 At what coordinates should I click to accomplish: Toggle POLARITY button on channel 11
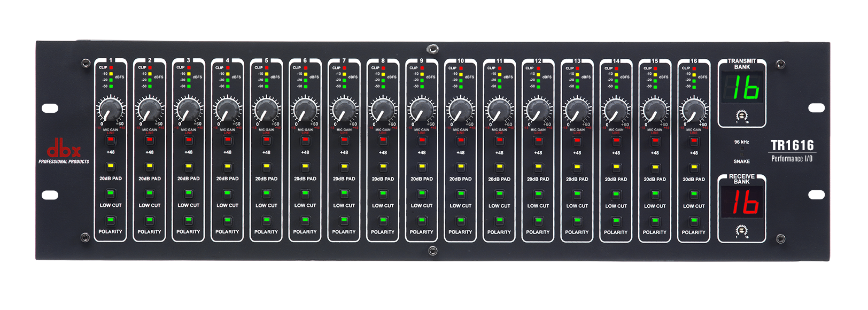coord(499,221)
